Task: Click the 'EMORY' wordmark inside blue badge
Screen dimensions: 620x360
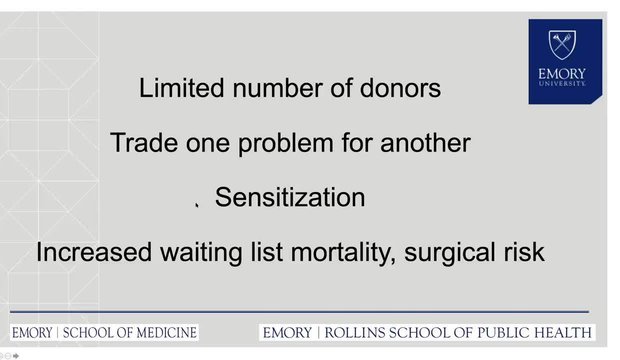Action: coord(562,74)
